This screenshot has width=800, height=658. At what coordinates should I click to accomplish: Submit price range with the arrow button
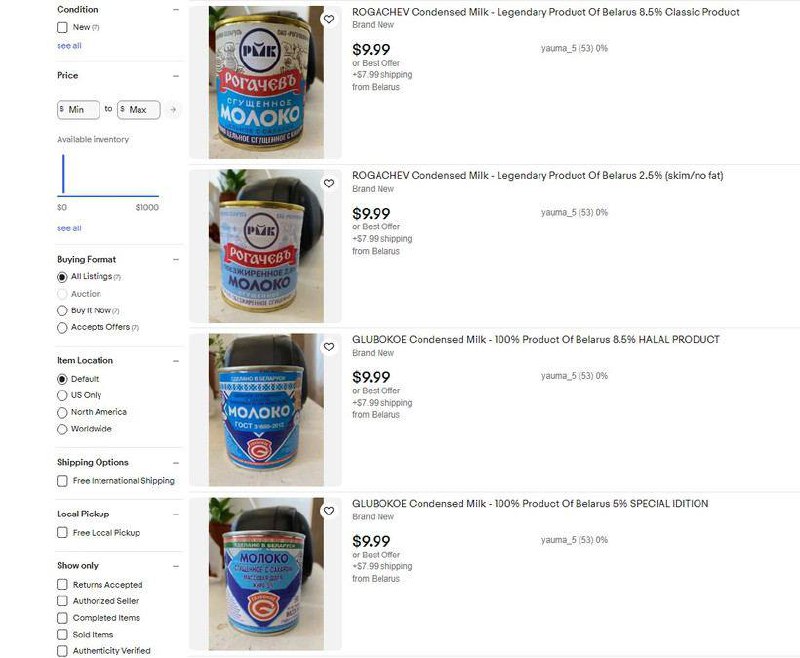pos(173,110)
